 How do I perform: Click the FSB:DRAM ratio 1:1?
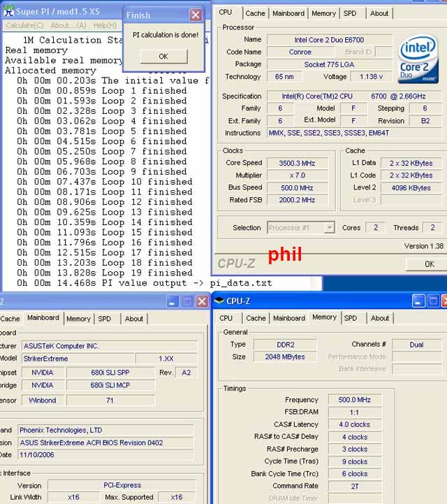click(x=355, y=412)
